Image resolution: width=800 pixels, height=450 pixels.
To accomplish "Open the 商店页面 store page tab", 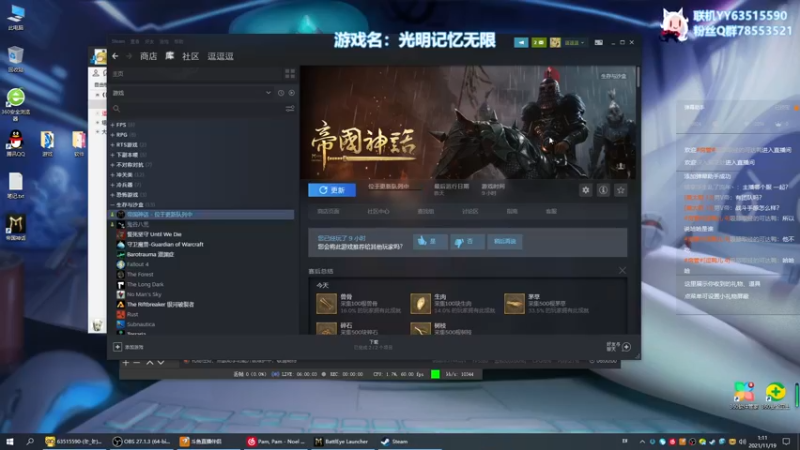I will tap(328, 211).
